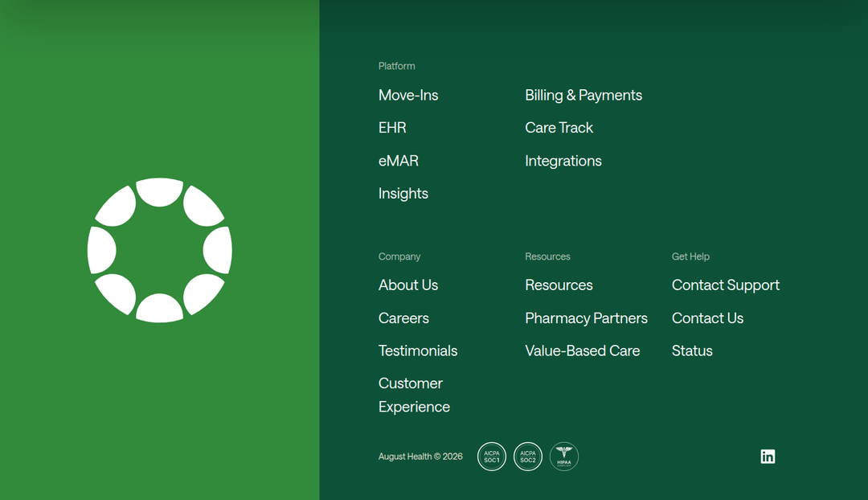Open the eMAR link
This screenshot has height=500, width=868.
tap(399, 161)
